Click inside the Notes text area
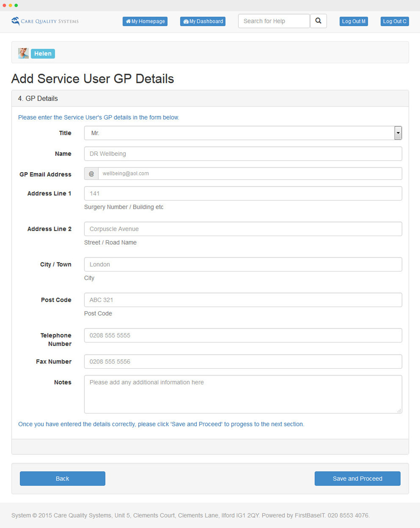 (243, 394)
